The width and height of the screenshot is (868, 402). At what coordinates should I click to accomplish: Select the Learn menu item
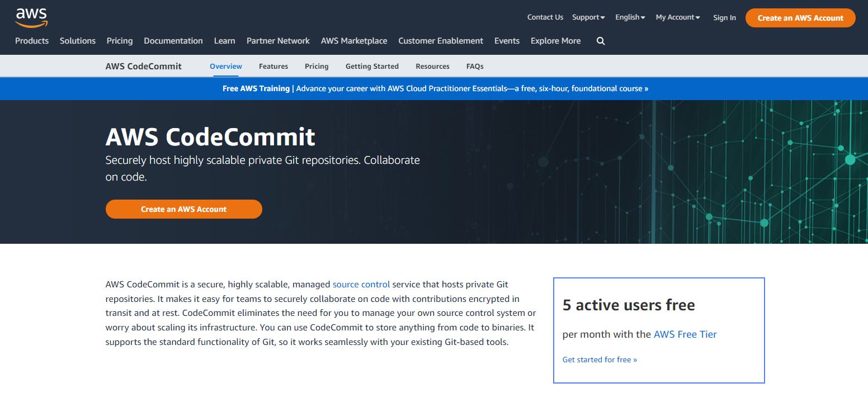coord(224,41)
